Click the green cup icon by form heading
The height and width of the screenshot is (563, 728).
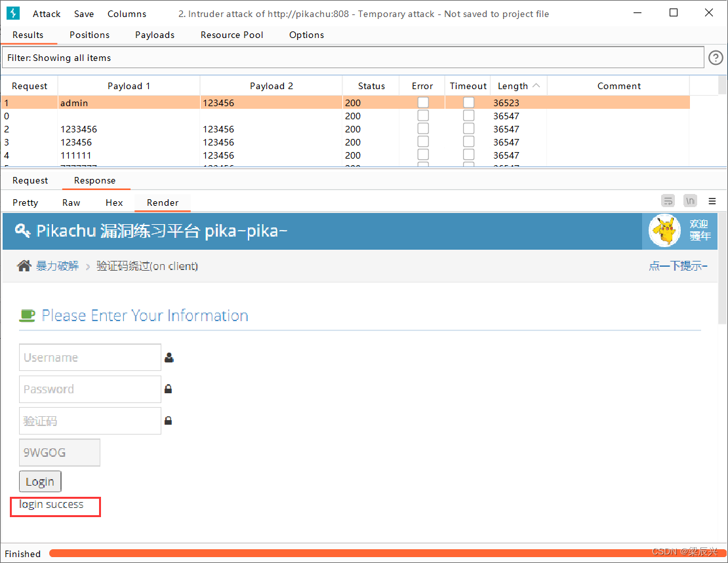click(x=28, y=316)
